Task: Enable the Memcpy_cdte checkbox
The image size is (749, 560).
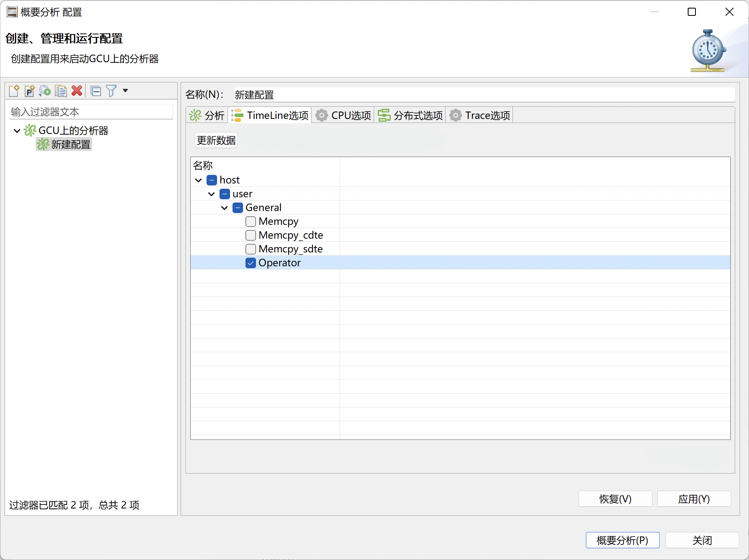Action: (x=251, y=235)
